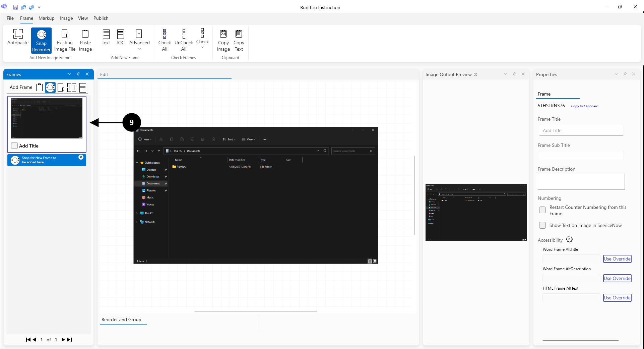
Task: Tick the frame thumbnail Add Title checkbox
Action: [14, 146]
